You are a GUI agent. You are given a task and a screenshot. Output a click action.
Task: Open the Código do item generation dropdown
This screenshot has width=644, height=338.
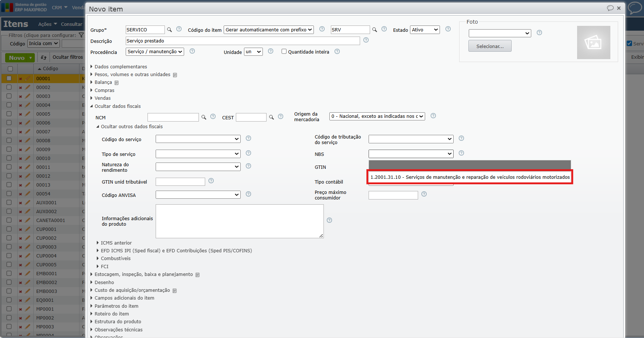tap(269, 30)
